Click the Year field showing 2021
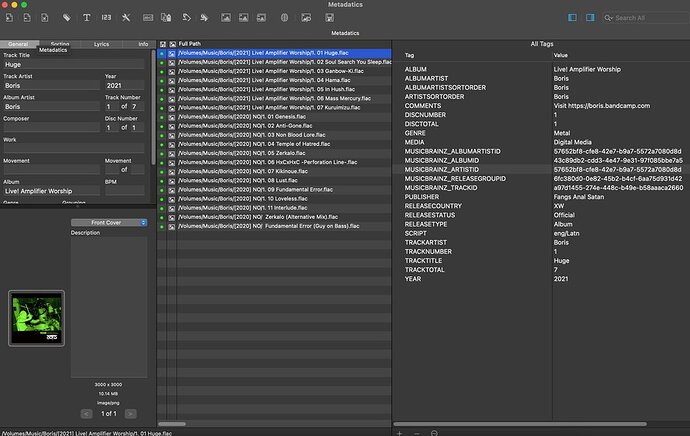 (125, 85)
